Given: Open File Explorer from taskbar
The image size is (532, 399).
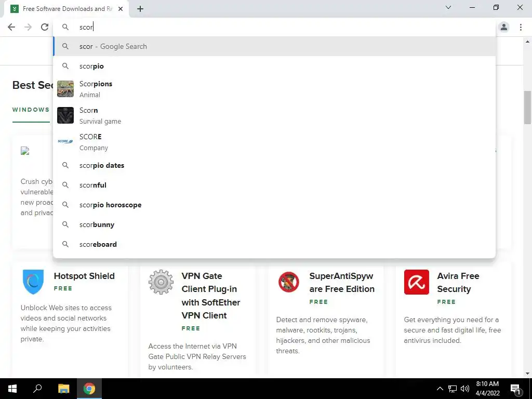Looking at the screenshot, I should (x=63, y=389).
